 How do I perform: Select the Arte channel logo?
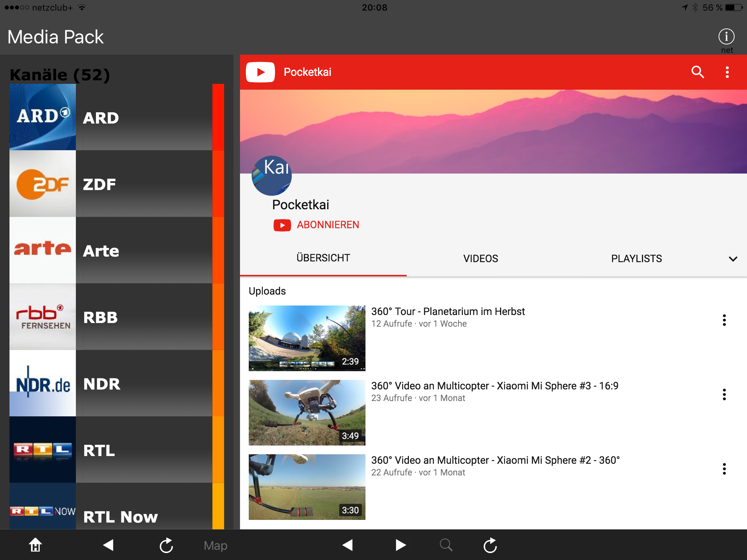point(43,250)
